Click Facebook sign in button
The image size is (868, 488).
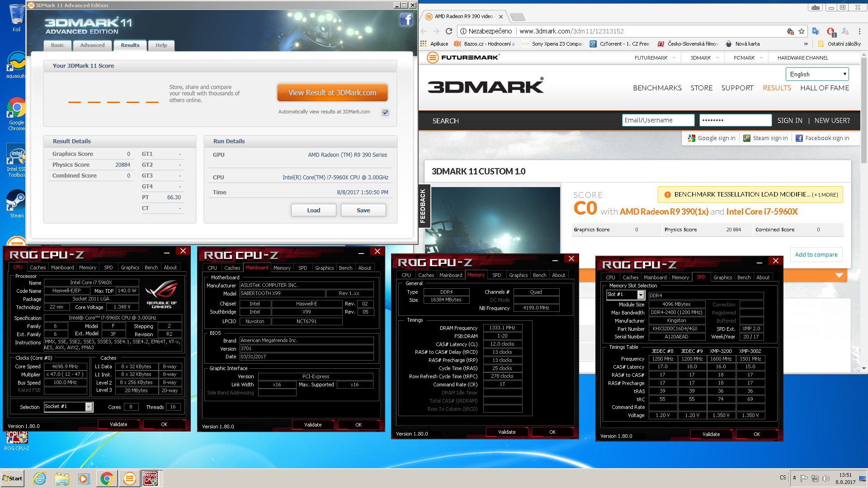pos(822,138)
